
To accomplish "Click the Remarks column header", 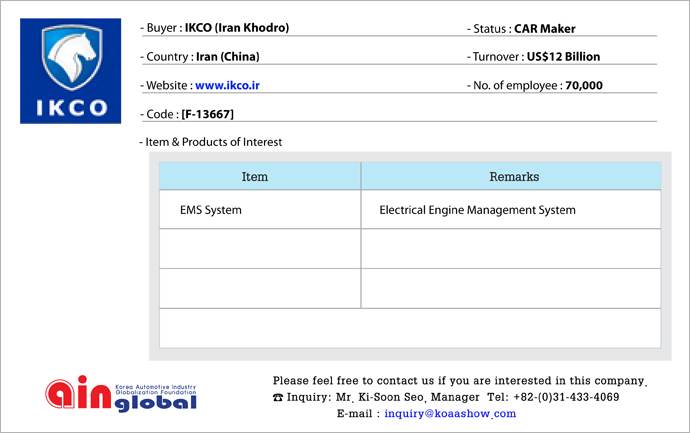I will pyautogui.click(x=511, y=176).
